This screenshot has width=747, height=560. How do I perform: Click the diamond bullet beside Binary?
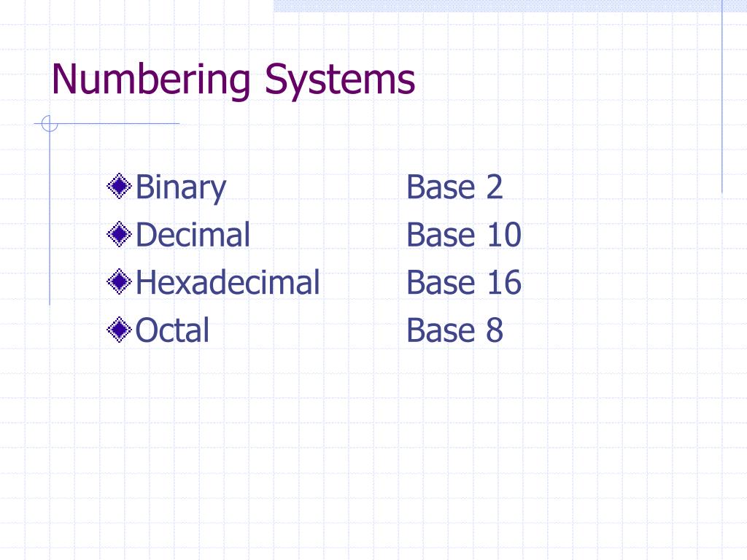(119, 186)
